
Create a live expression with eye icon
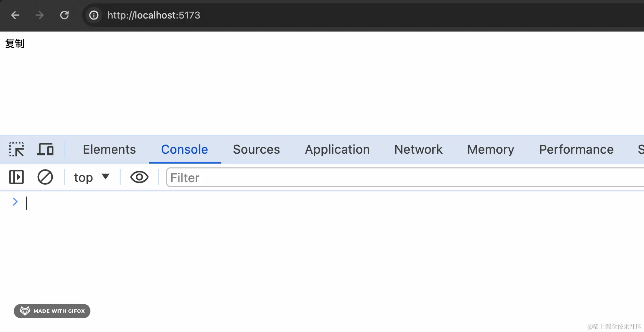139,177
